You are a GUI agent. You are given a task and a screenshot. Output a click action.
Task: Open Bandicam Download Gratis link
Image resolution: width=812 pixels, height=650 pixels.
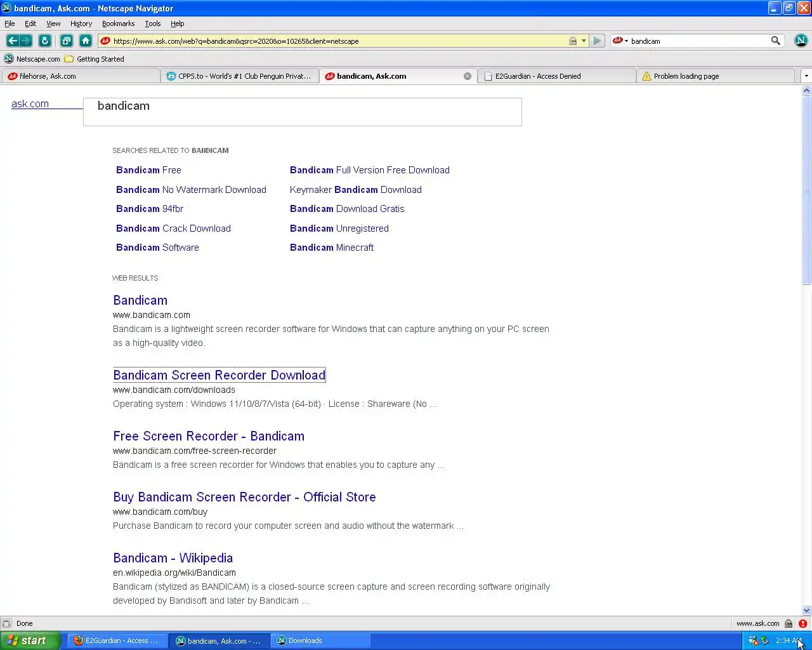click(347, 209)
